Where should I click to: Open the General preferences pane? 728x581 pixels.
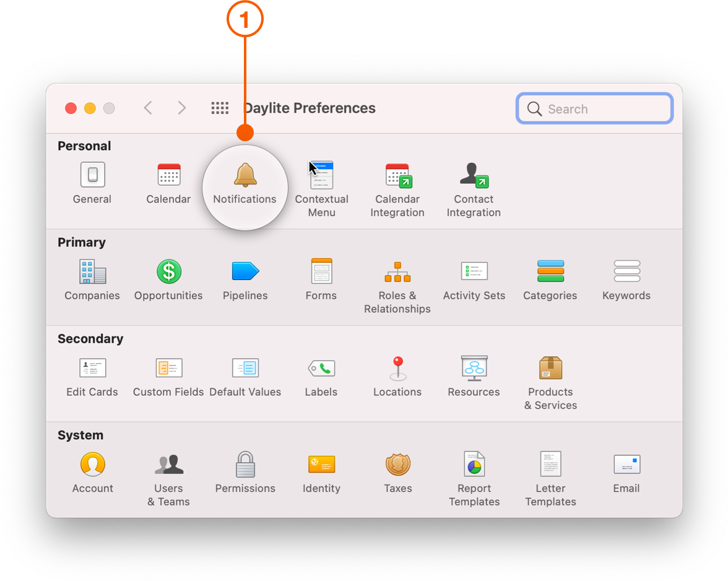point(92,183)
